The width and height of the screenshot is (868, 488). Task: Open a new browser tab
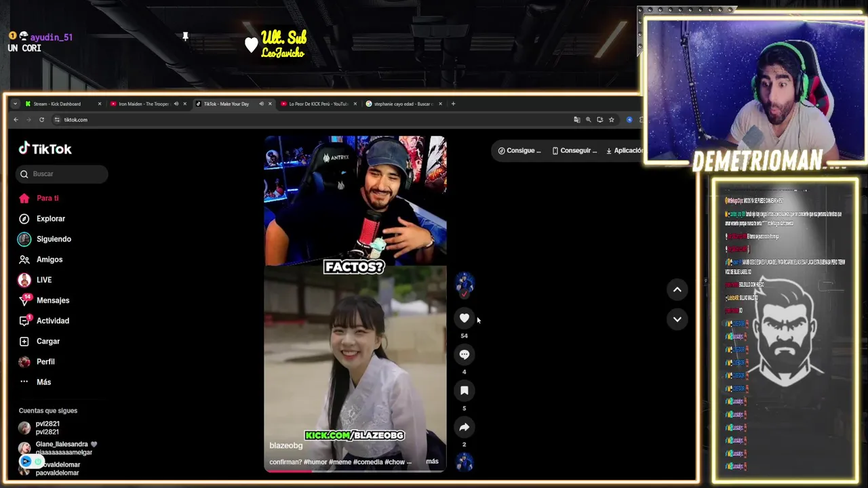[x=454, y=104]
